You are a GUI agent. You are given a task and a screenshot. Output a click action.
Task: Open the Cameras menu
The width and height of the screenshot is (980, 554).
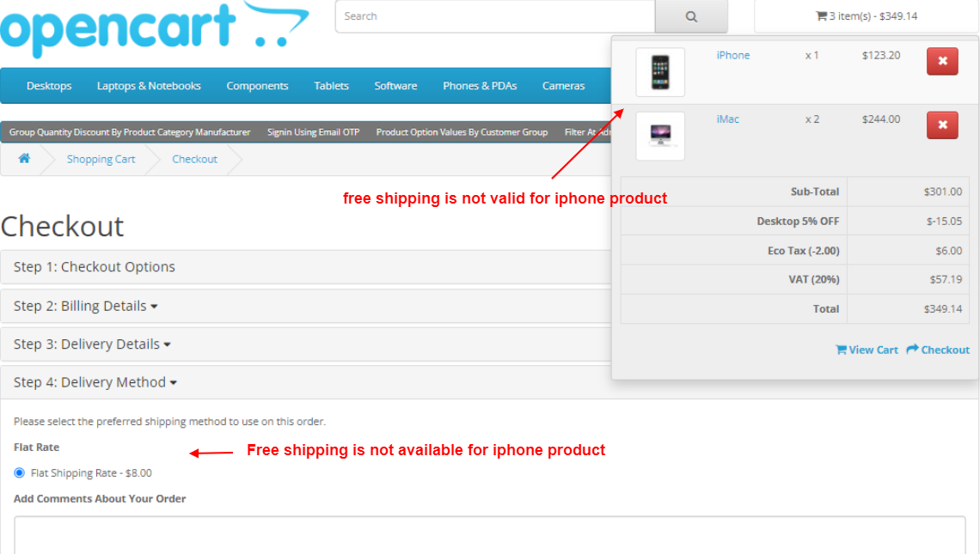[x=563, y=86]
